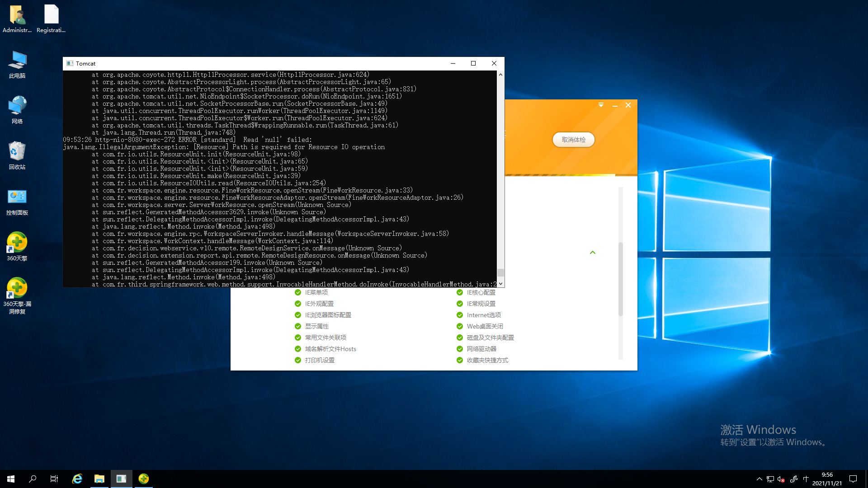This screenshot has width=868, height=488.
Task: Open the Windows Start menu
Action: (x=11, y=479)
